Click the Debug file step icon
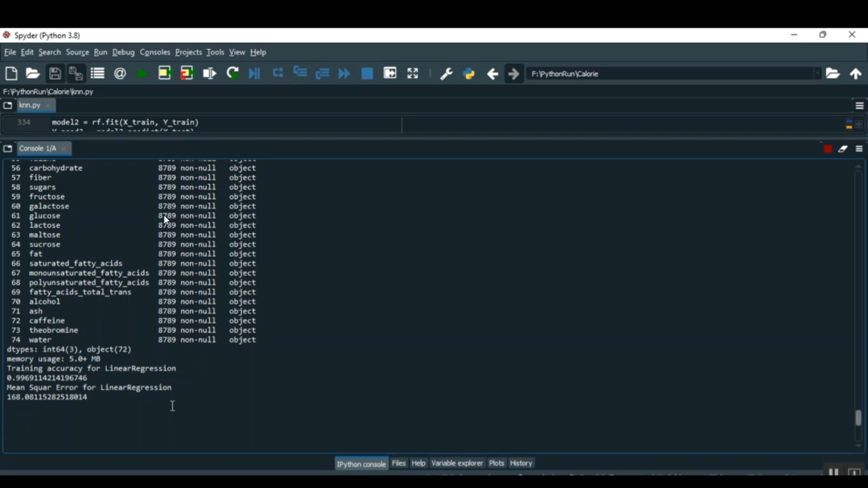Viewport: 868px width, 488px height. click(x=255, y=73)
